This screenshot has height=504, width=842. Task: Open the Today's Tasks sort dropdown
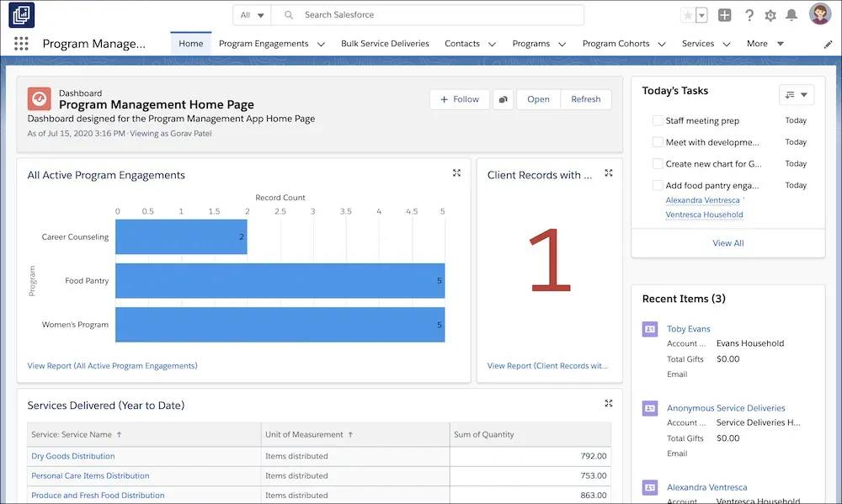pos(796,93)
